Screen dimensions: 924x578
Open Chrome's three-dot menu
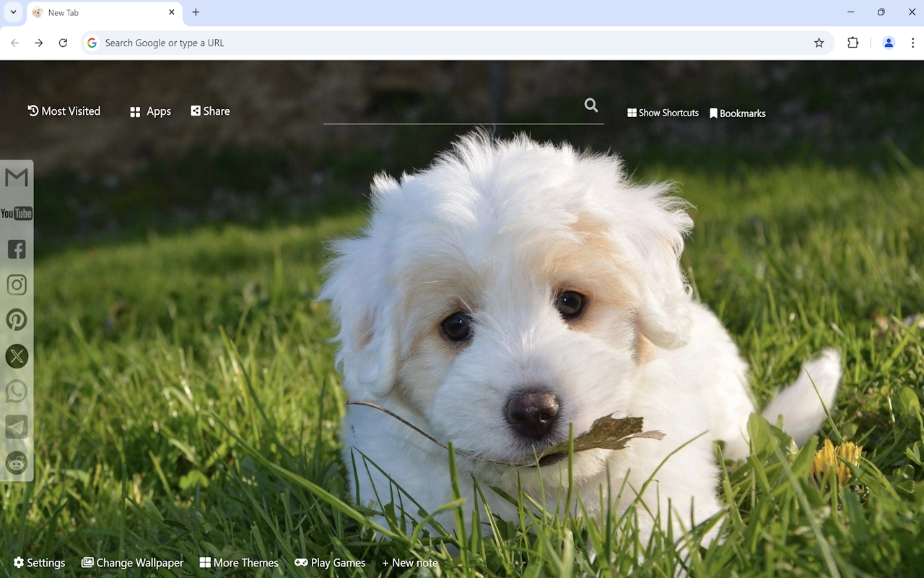912,43
